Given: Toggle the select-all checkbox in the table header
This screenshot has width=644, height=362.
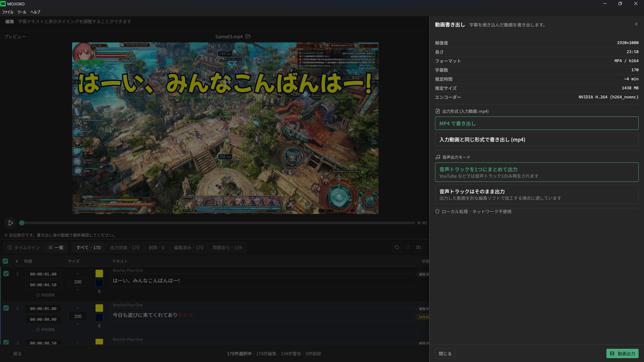Looking at the screenshot, I should pyautogui.click(x=5, y=261).
